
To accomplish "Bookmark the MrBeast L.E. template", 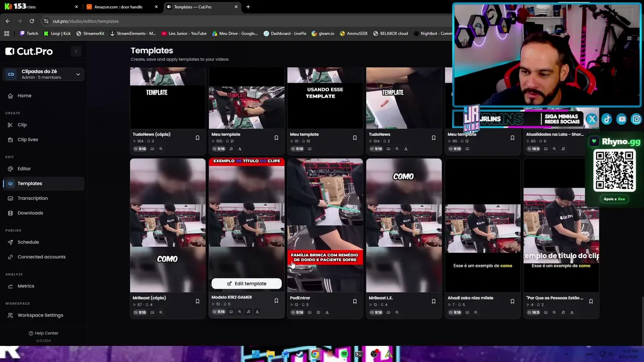I will (434, 301).
